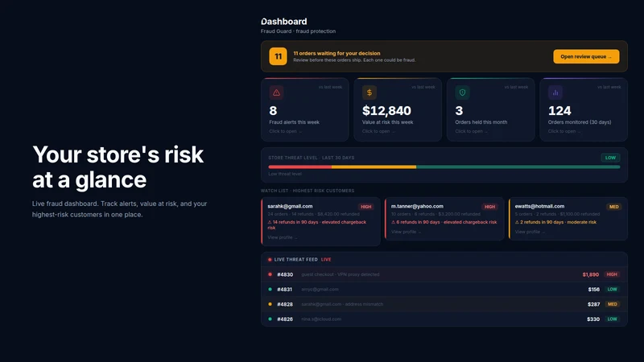This screenshot has height=362, width=644.
Task: Open the Orders held this month card
Action: [490, 109]
